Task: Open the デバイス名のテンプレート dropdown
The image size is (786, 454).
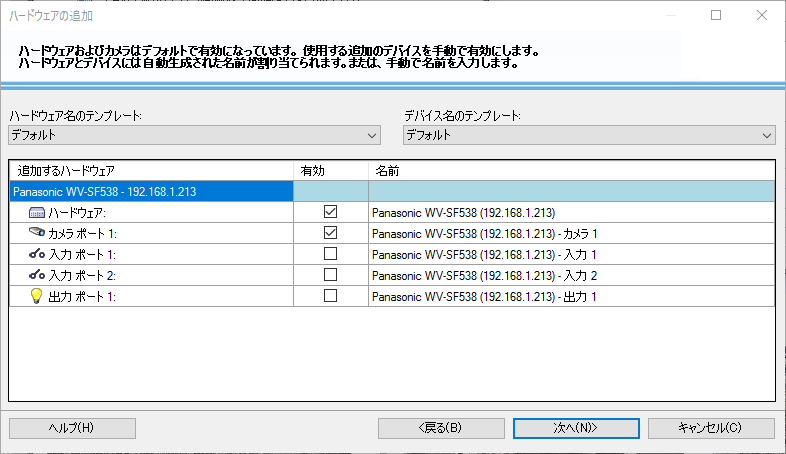Action: click(x=589, y=135)
